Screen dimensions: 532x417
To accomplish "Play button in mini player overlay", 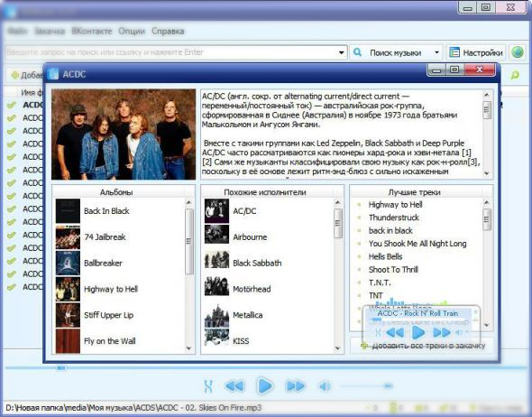I will point(418,332).
